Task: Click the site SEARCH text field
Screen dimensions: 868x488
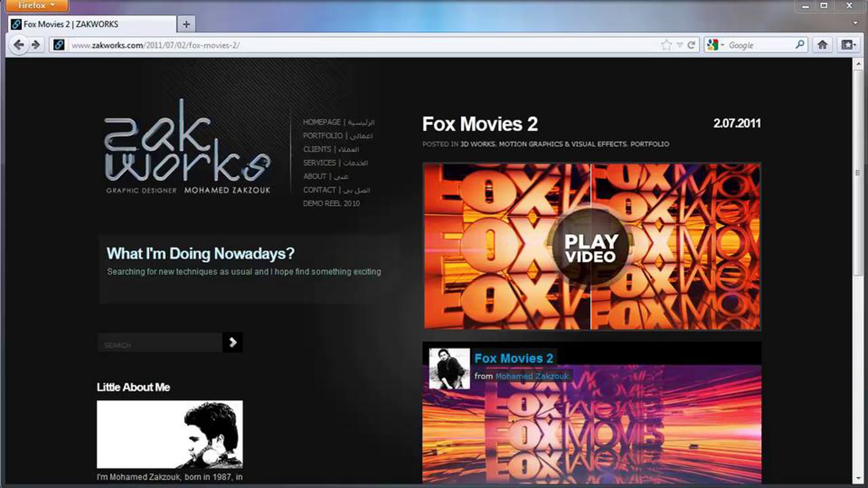Action: (160, 343)
